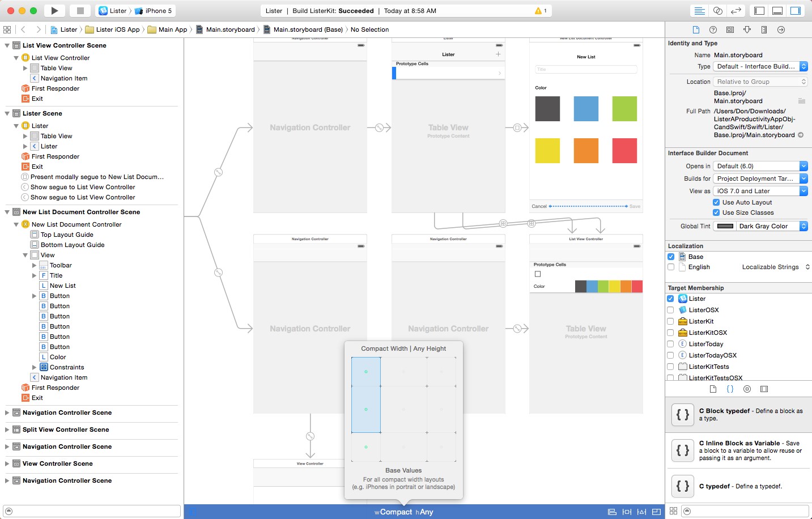
Task: Stop the running build
Action: pos(80,10)
